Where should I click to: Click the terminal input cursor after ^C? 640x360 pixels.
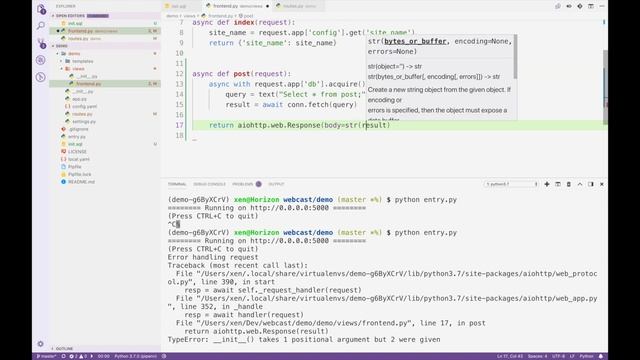pyautogui.click(x=178, y=224)
